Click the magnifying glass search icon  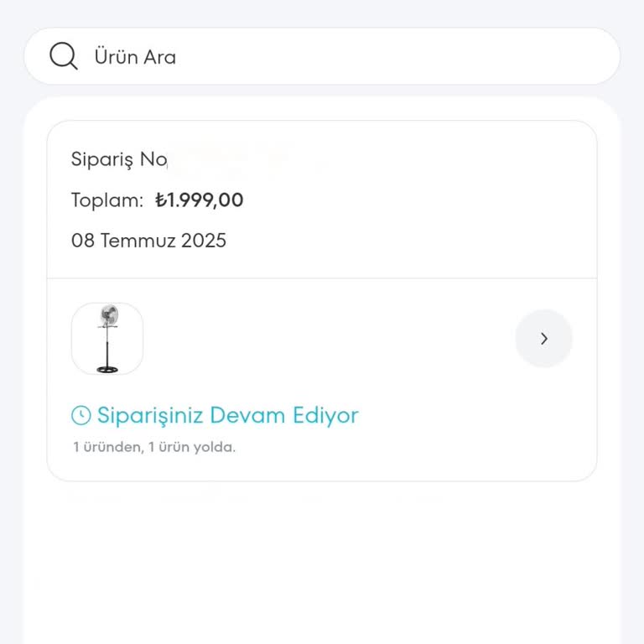point(64,56)
